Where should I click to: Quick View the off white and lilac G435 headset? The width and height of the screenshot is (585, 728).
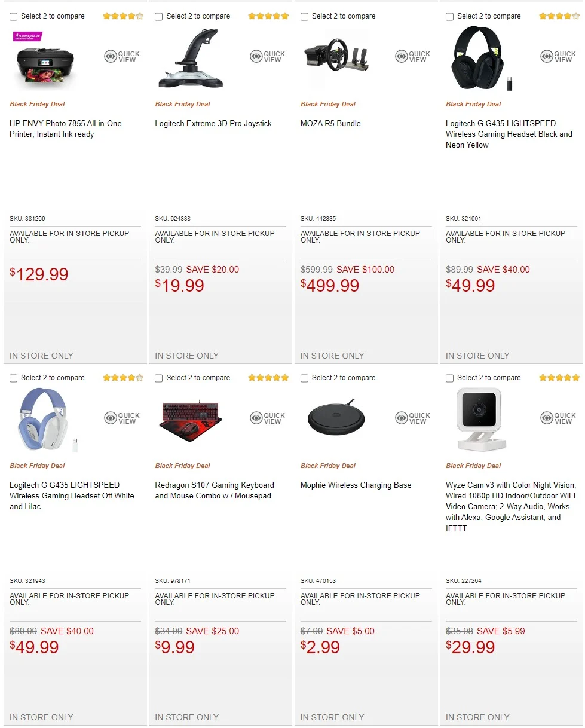(122, 418)
